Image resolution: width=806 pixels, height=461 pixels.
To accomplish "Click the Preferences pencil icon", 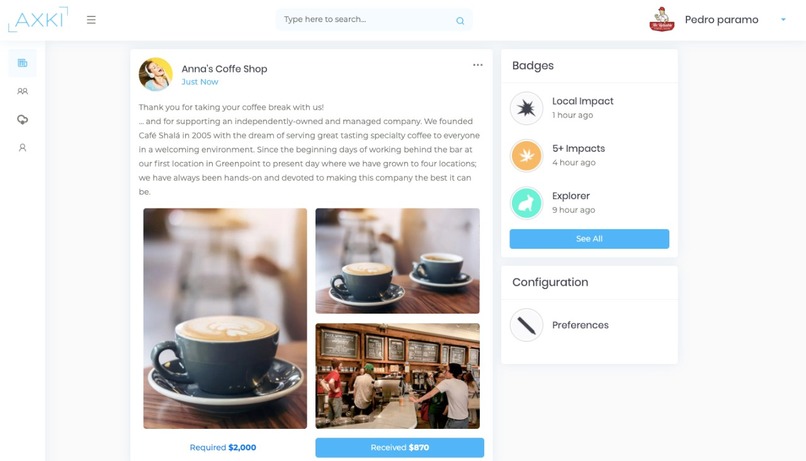I will tap(526, 325).
